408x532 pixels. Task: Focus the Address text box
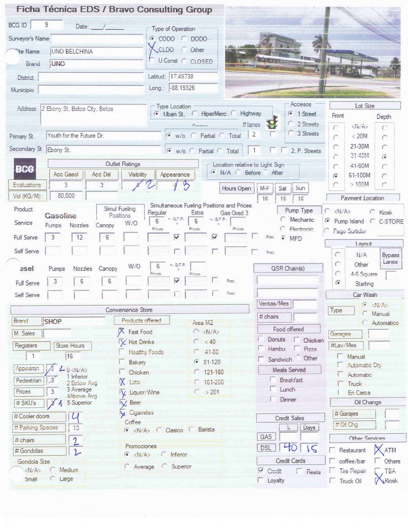click(93, 115)
